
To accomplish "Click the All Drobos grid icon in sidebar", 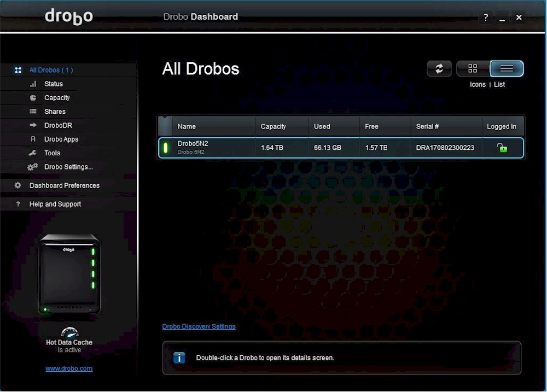I will (18, 70).
